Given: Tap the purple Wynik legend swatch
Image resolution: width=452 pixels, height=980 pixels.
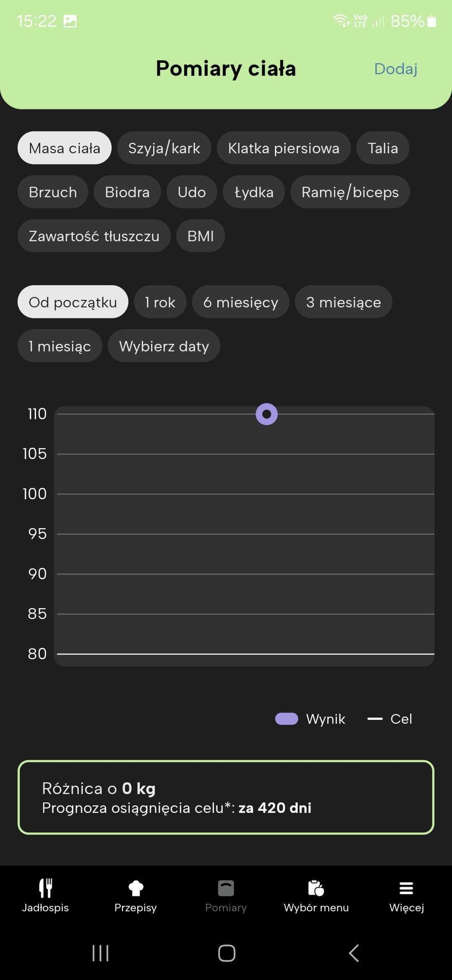Looking at the screenshot, I should click(x=287, y=719).
